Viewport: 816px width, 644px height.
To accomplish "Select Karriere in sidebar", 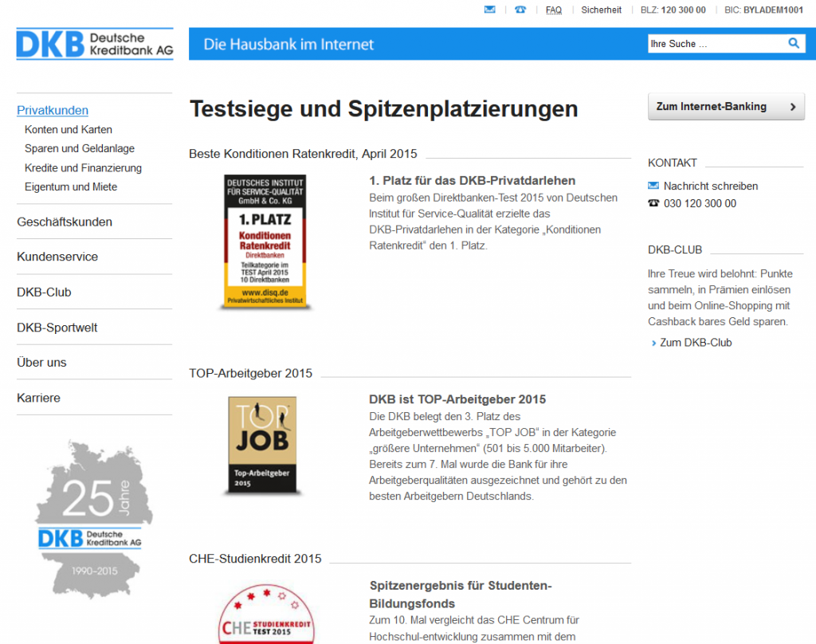I will (x=38, y=398).
